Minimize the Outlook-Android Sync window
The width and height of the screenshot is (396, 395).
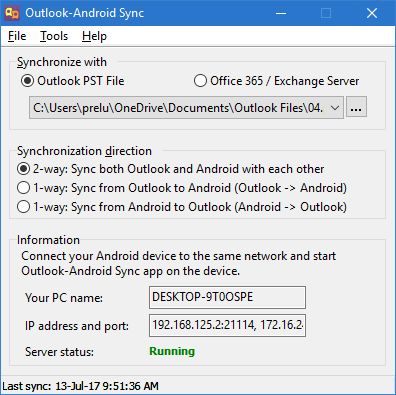[x=281, y=13]
